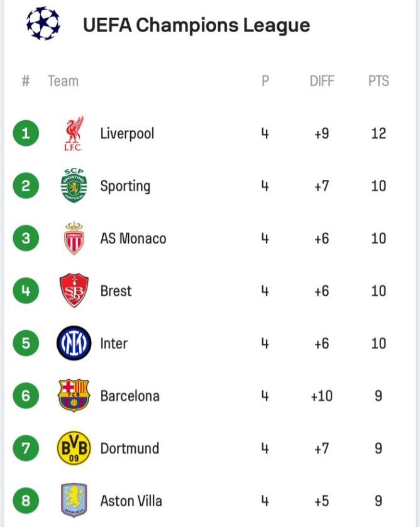The width and height of the screenshot is (420, 527).
Task: Open the Brest club badge
Action: (74, 291)
